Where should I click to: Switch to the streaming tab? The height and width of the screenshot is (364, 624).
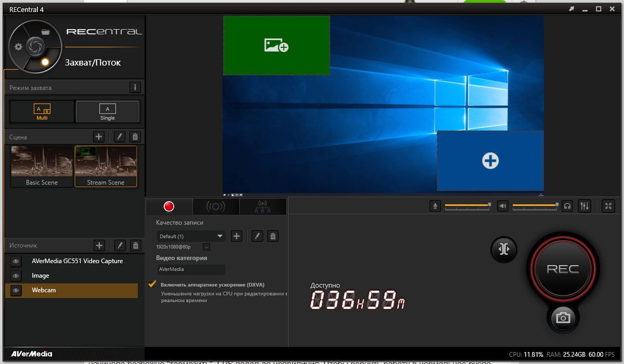click(216, 206)
